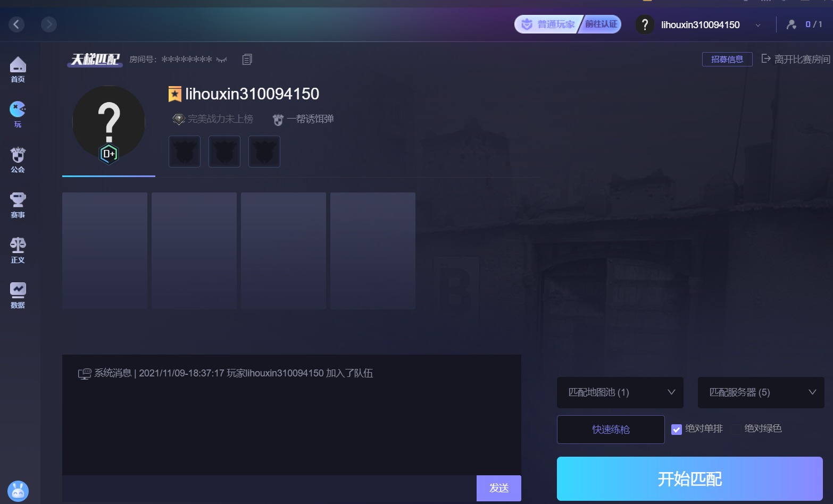
Task: Open the 数据 statistics sidebar icon
Action: pyautogui.click(x=18, y=295)
